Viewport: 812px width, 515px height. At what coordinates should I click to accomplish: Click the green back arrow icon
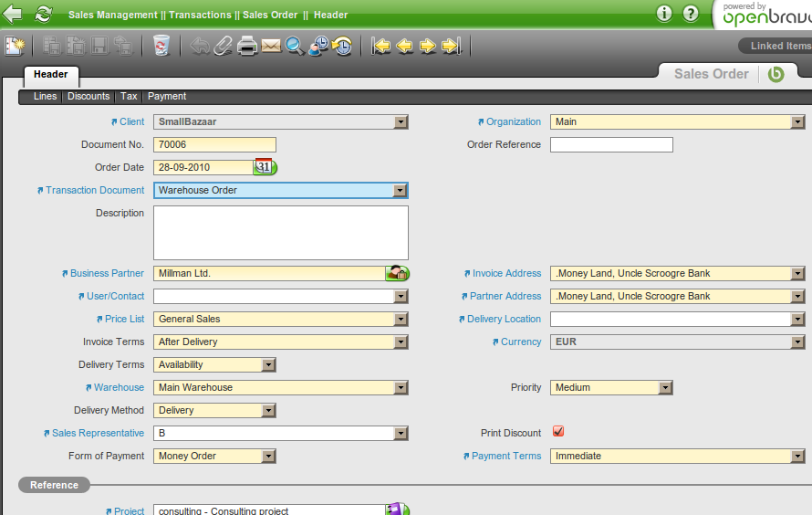click(13, 14)
